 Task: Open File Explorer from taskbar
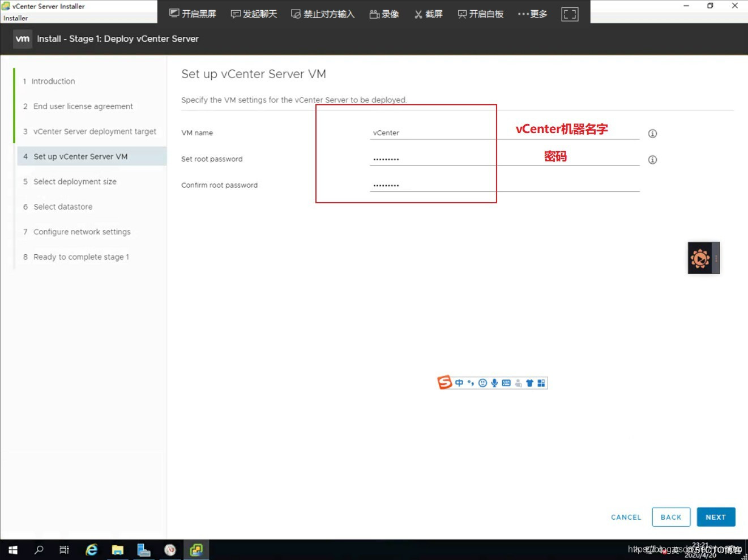point(117,549)
